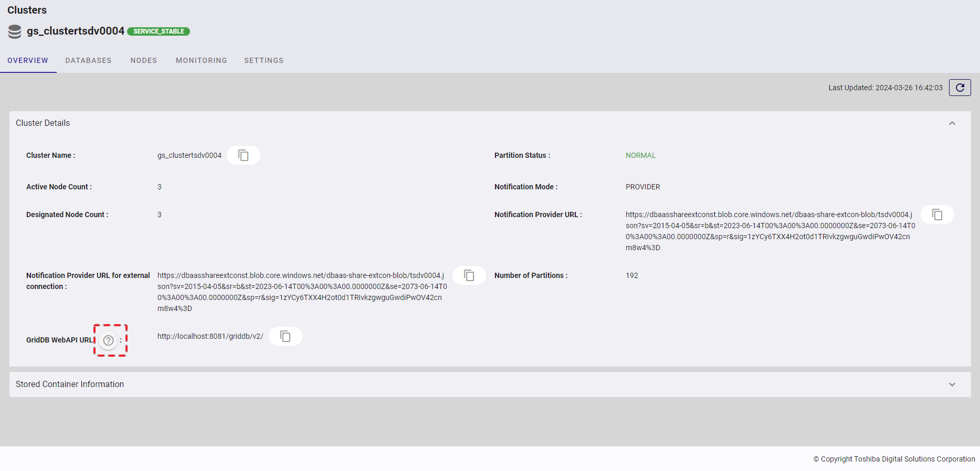980x471 pixels.
Task: Click the NORMAL partition status value
Action: [640, 155]
